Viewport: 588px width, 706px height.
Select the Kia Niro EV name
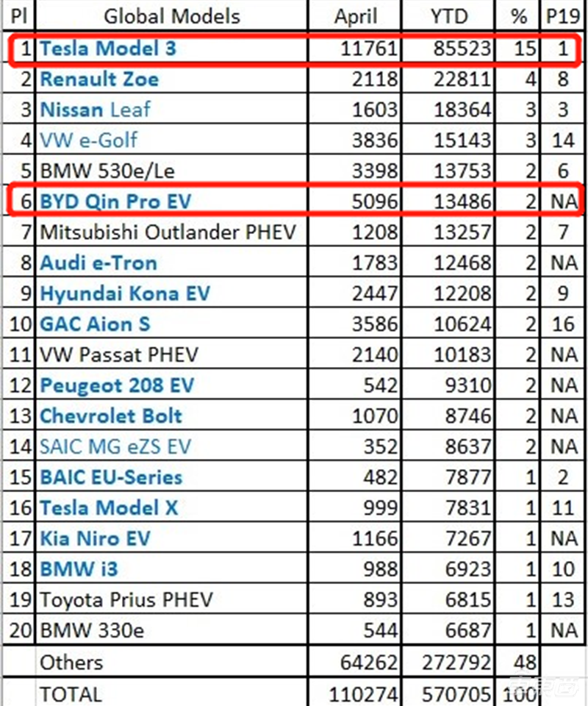94,538
